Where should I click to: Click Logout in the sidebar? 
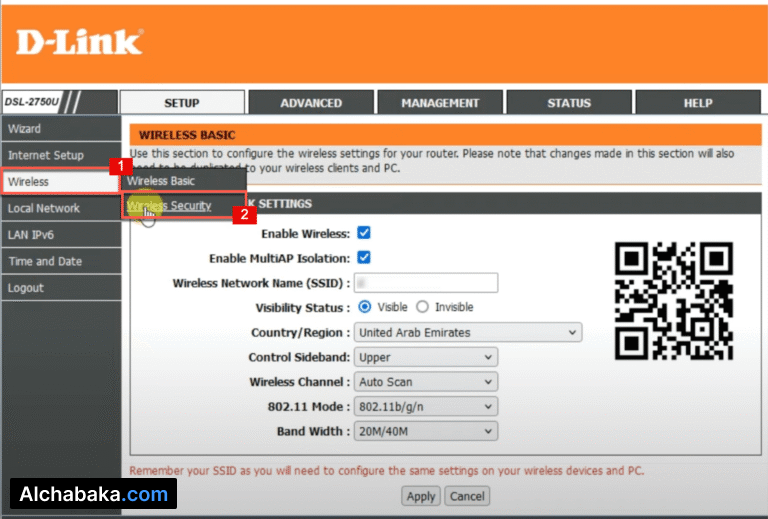click(x=61, y=287)
